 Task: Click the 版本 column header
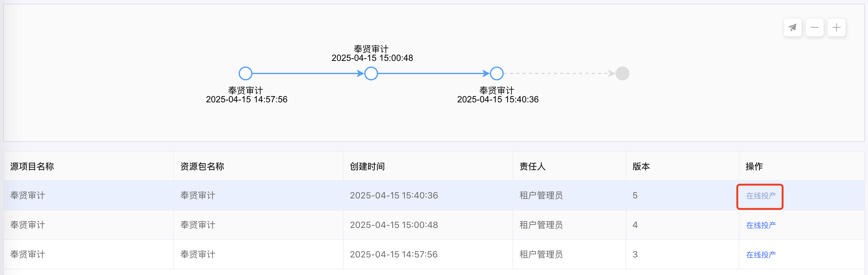point(641,166)
